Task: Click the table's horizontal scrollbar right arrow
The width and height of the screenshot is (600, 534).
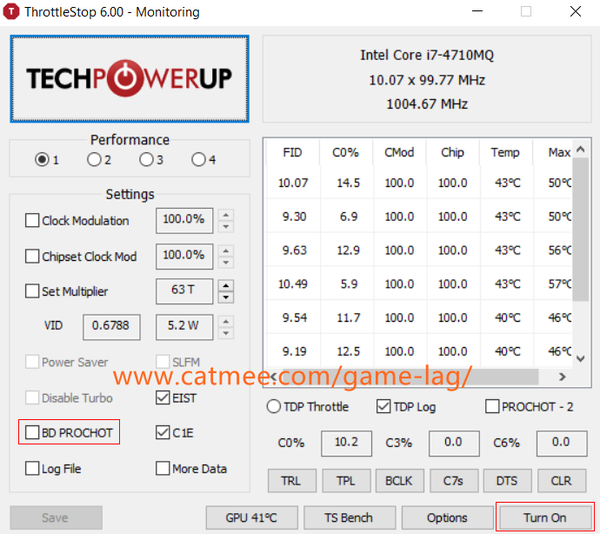Action: pos(562,377)
